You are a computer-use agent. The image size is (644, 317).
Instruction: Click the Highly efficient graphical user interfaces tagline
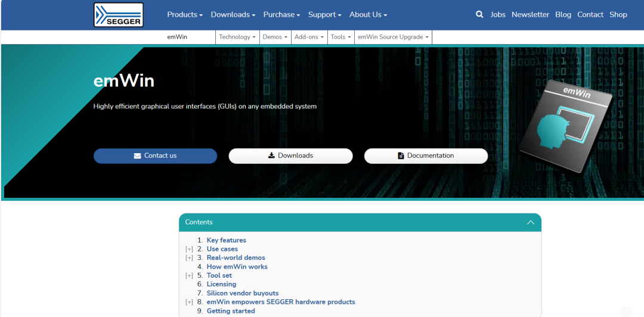coord(205,106)
